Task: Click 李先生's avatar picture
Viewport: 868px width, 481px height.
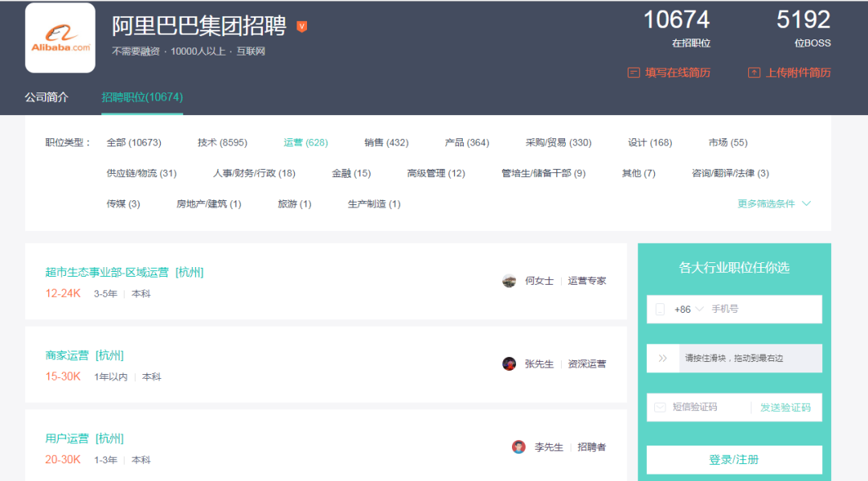Action: point(518,447)
